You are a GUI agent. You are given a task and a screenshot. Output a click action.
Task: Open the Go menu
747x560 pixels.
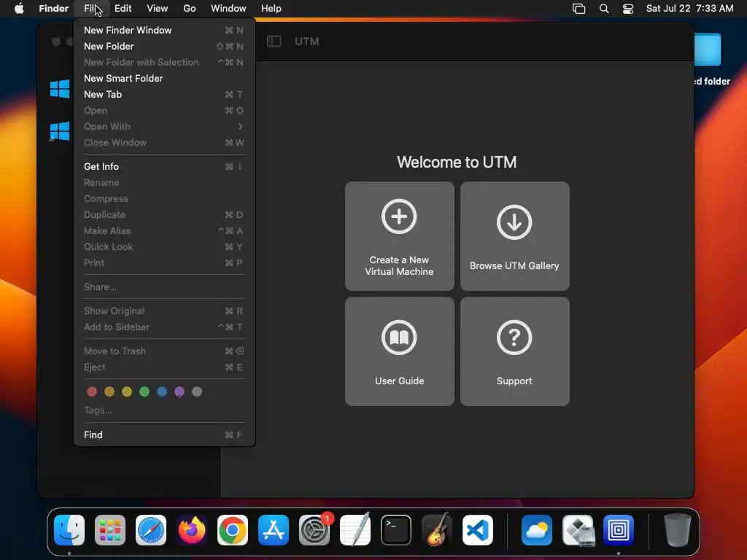(190, 9)
